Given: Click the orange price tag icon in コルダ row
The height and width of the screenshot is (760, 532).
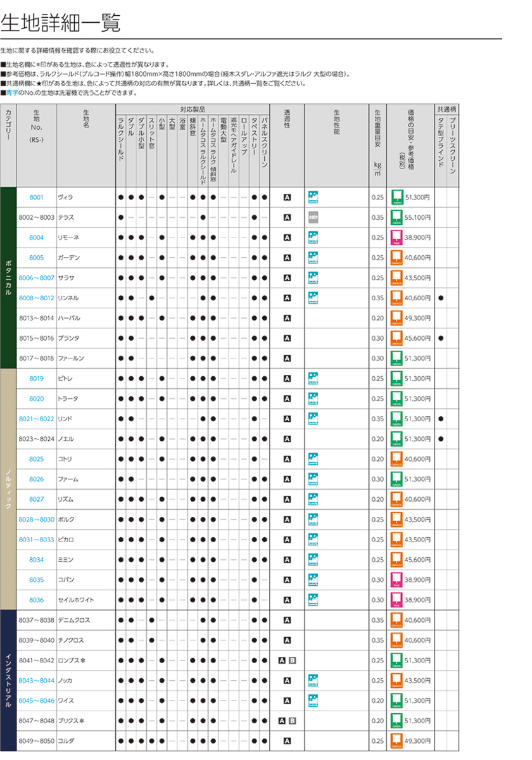Looking at the screenshot, I should [397, 741].
